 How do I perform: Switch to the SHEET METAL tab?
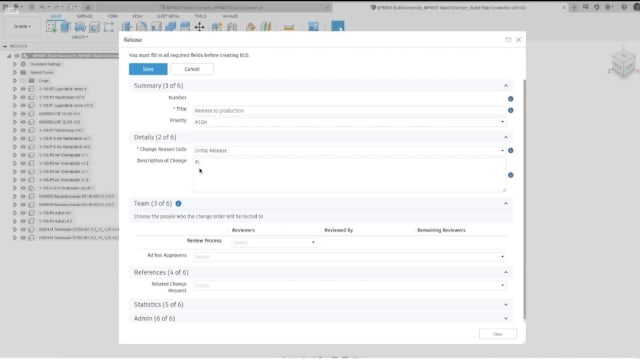point(168,16)
